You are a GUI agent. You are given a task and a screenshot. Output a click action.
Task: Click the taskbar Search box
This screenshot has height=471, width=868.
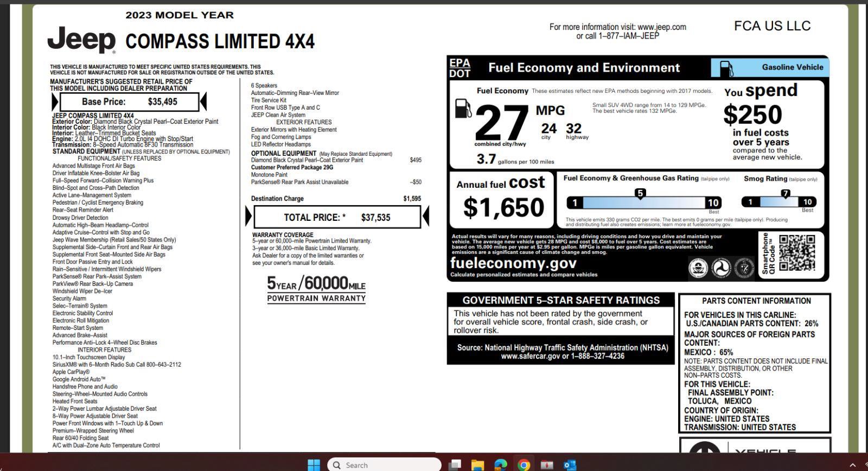point(385,465)
